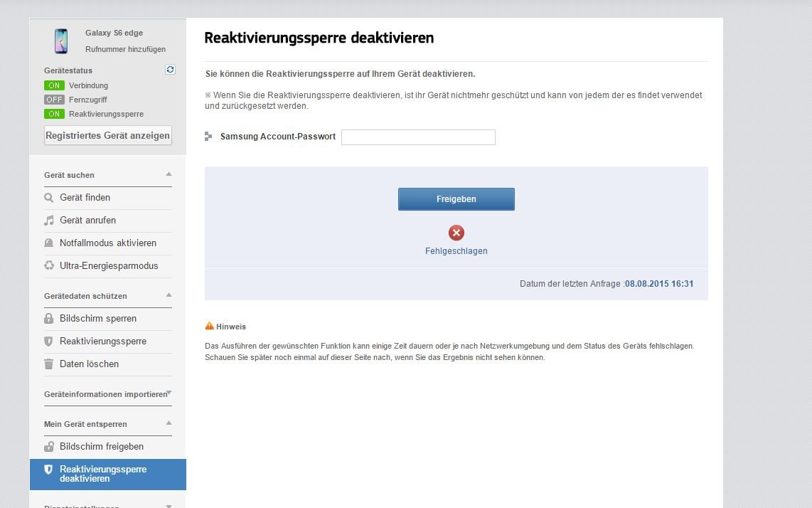Refresh the Gerätestatus with the refresh icon
812x508 pixels.
tap(170, 70)
